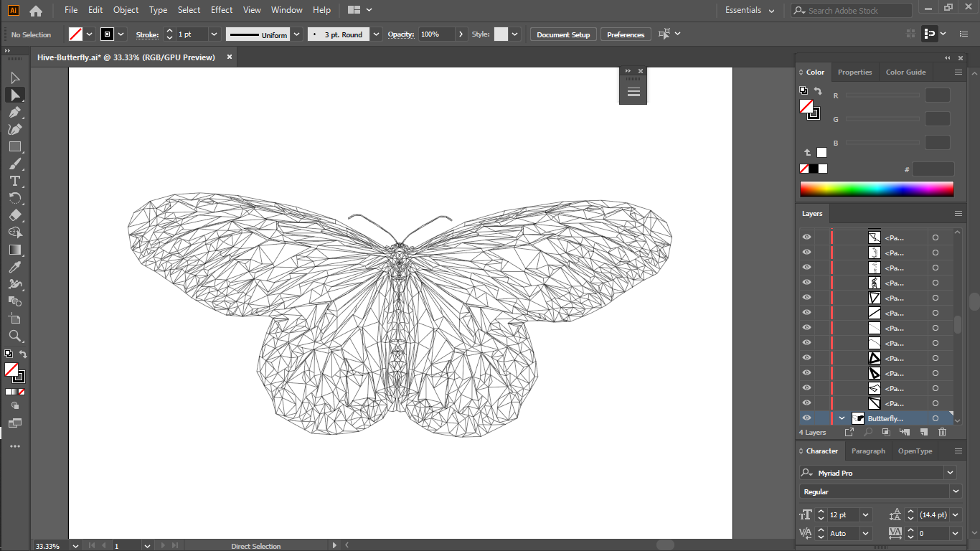Click Create New Layer icon in Layers
The width and height of the screenshot is (980, 551).
pyautogui.click(x=924, y=432)
